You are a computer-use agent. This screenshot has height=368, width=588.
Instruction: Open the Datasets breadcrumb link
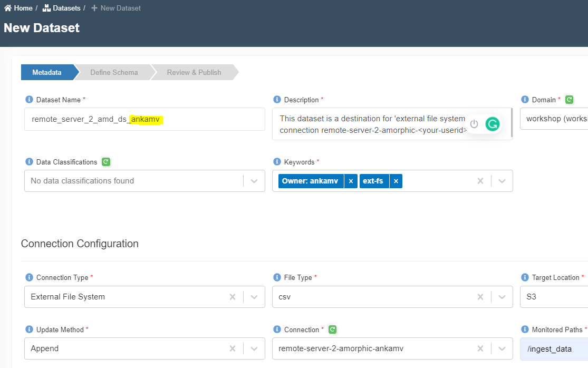62,8
